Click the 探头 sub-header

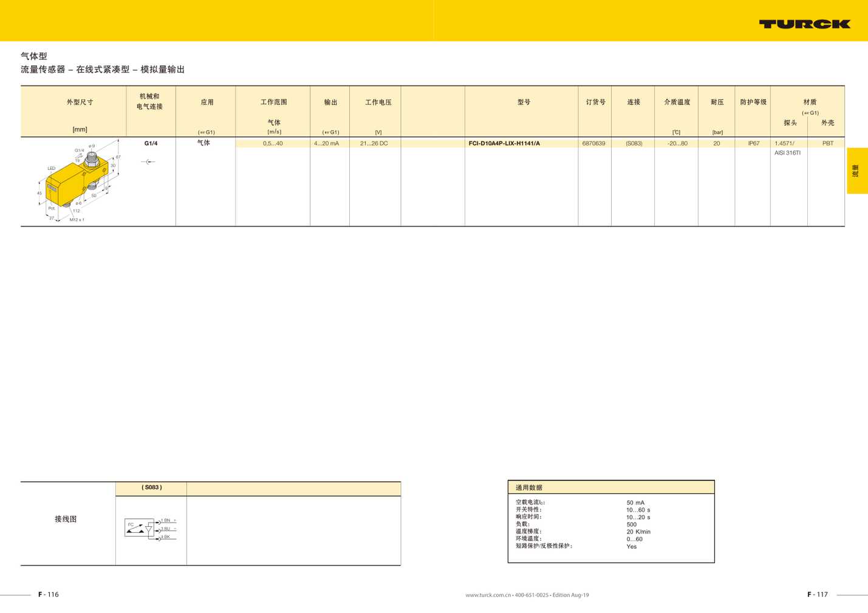click(x=790, y=123)
